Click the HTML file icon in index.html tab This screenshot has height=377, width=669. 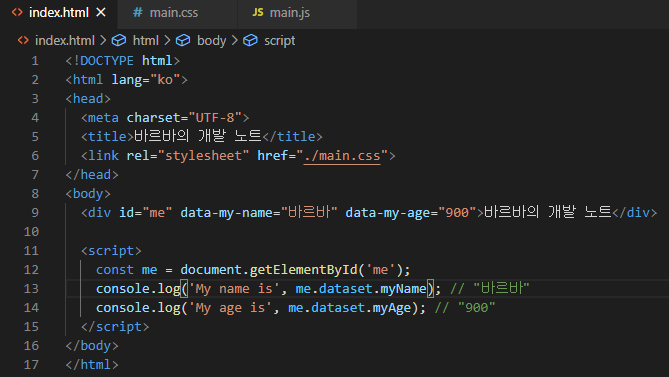(17, 12)
